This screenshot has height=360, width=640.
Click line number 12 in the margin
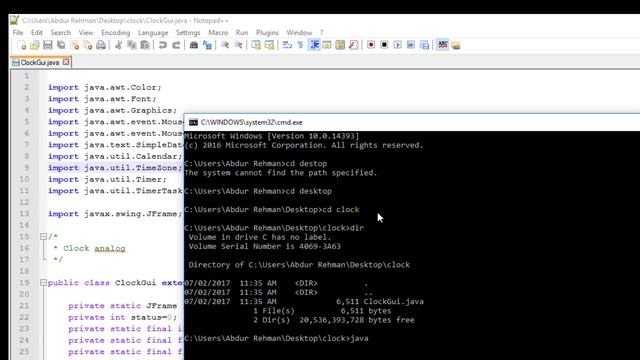click(24, 202)
